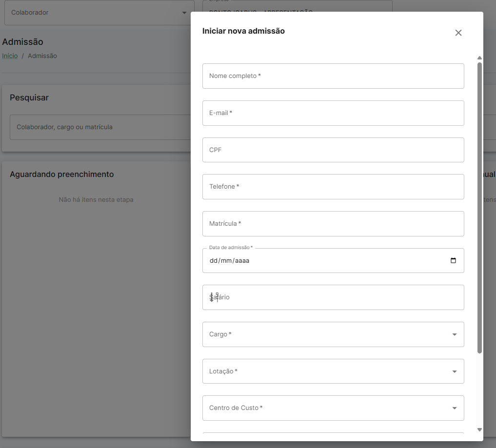Close the Iniciar nova admissão dialog
The width and height of the screenshot is (496, 448).
tap(458, 33)
